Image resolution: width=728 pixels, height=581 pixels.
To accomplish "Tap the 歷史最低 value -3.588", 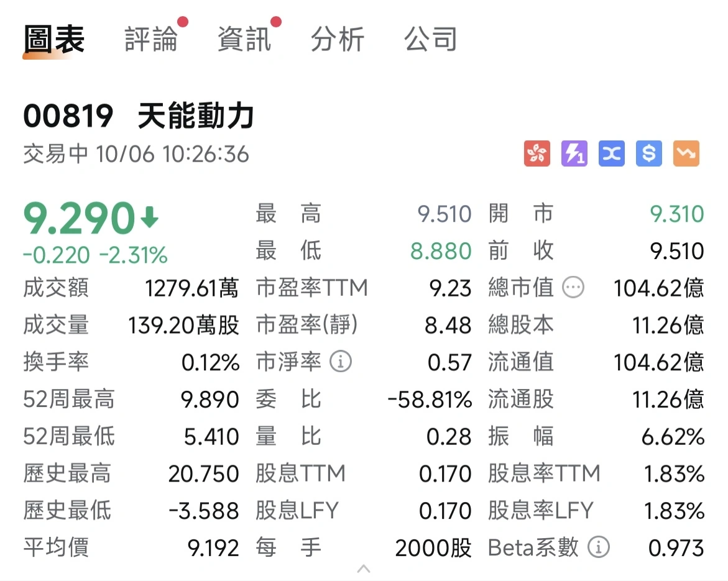I will click(x=203, y=511).
